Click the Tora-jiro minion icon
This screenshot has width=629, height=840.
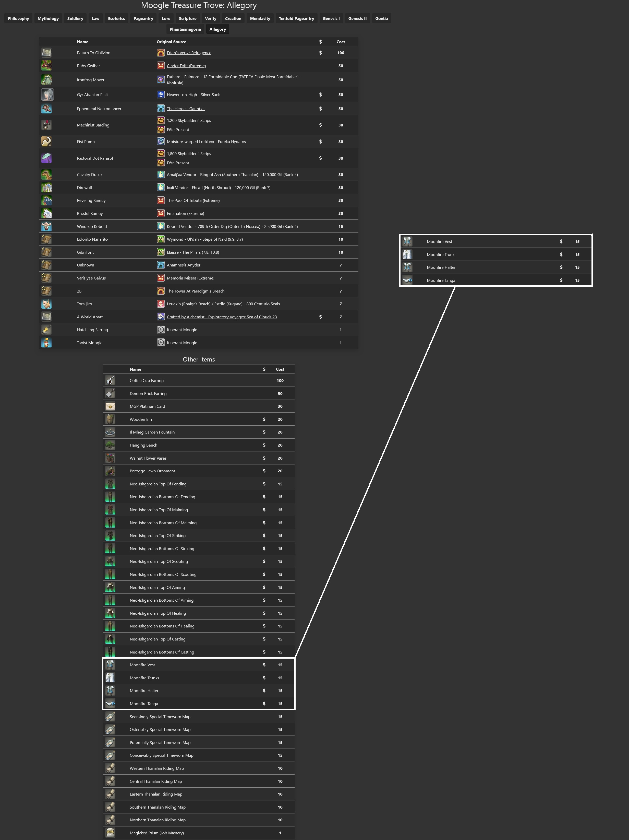(x=46, y=304)
